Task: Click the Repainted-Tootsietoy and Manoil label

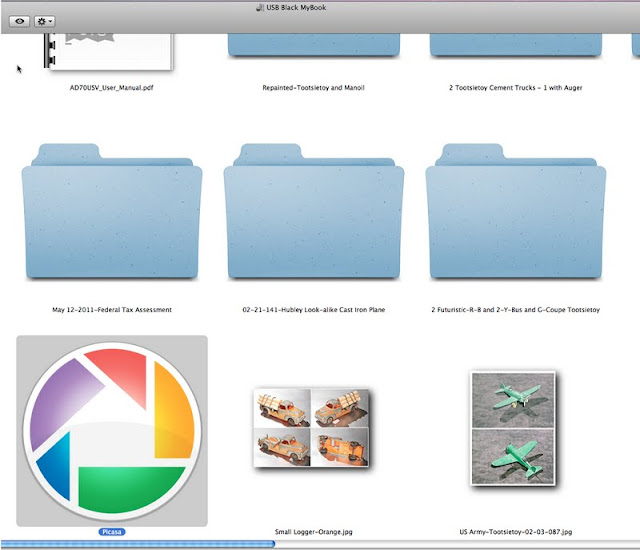Action: click(313, 88)
